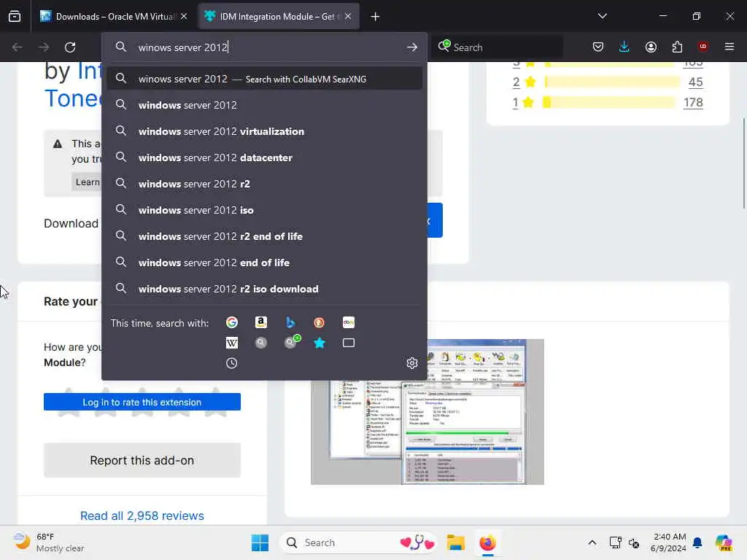
Task: Click the Firefox icon on the taskbar
Action: click(x=487, y=542)
